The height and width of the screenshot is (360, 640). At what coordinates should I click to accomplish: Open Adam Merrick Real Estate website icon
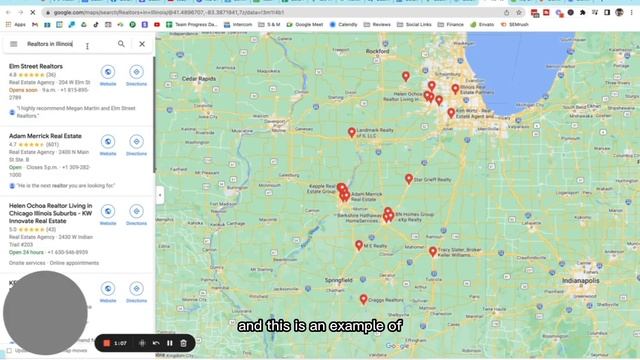coord(108,142)
